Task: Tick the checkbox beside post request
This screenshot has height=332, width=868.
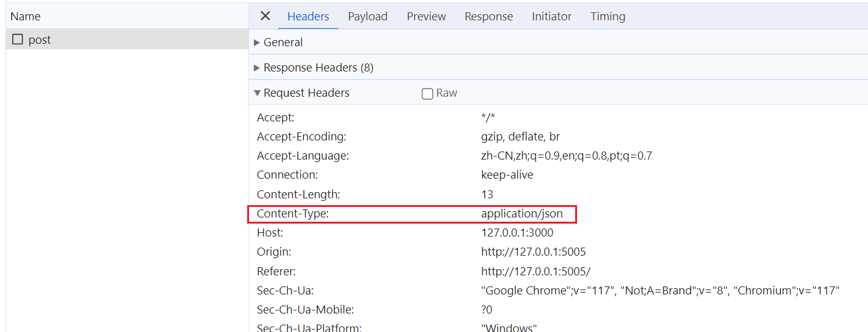Action: [x=18, y=39]
